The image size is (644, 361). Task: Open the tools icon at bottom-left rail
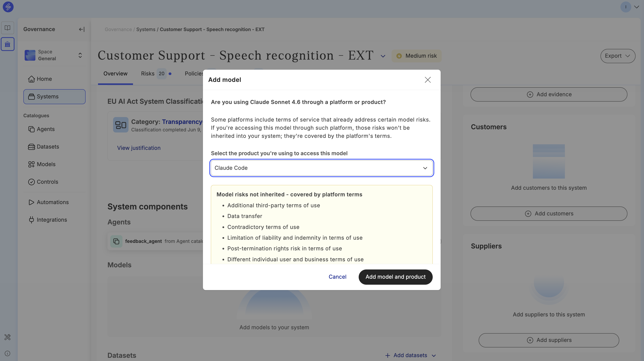tap(8, 337)
